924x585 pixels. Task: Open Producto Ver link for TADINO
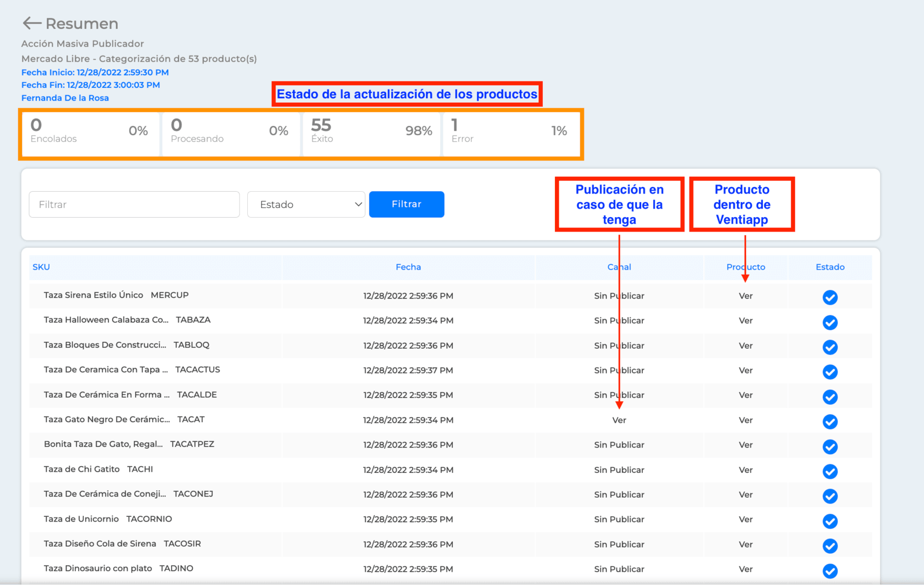tap(746, 569)
